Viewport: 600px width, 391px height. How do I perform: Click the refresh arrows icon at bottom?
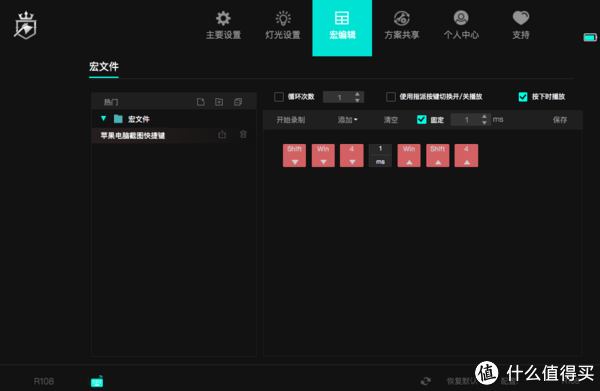pyautogui.click(x=426, y=381)
